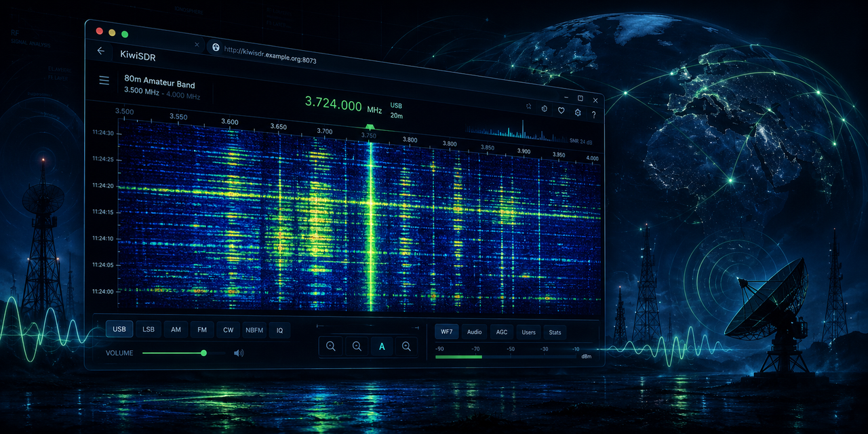Click the extensions icon next to the star
This screenshot has height=434, width=868.
545,108
